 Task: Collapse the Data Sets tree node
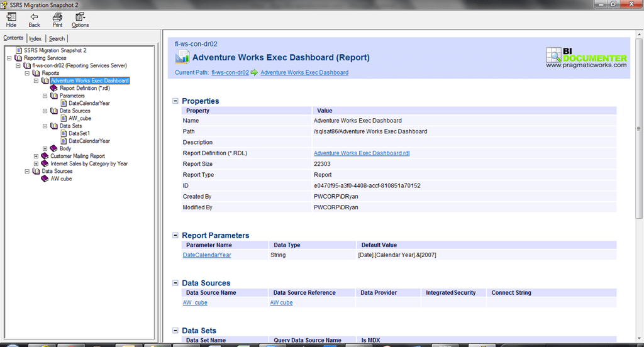[45, 126]
